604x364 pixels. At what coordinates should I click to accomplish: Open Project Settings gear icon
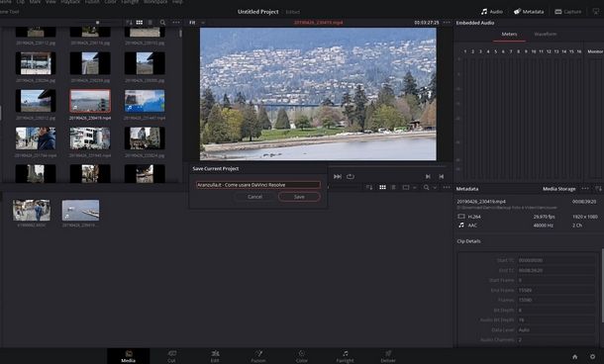(592, 357)
